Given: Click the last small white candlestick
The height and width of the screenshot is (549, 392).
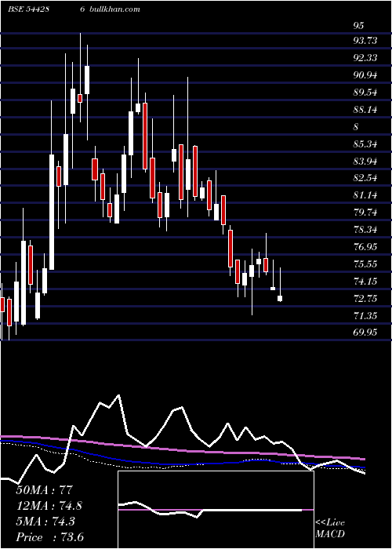Looking at the screenshot, I should point(280,298).
